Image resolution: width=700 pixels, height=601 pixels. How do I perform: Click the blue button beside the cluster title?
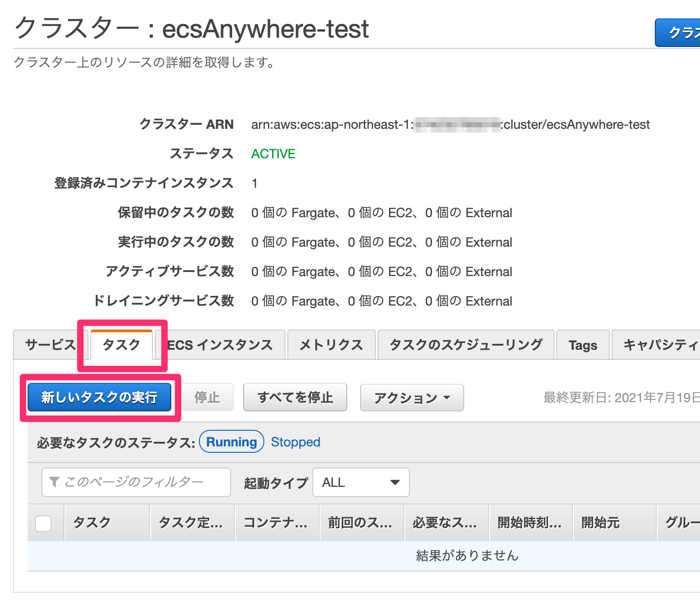(678, 33)
